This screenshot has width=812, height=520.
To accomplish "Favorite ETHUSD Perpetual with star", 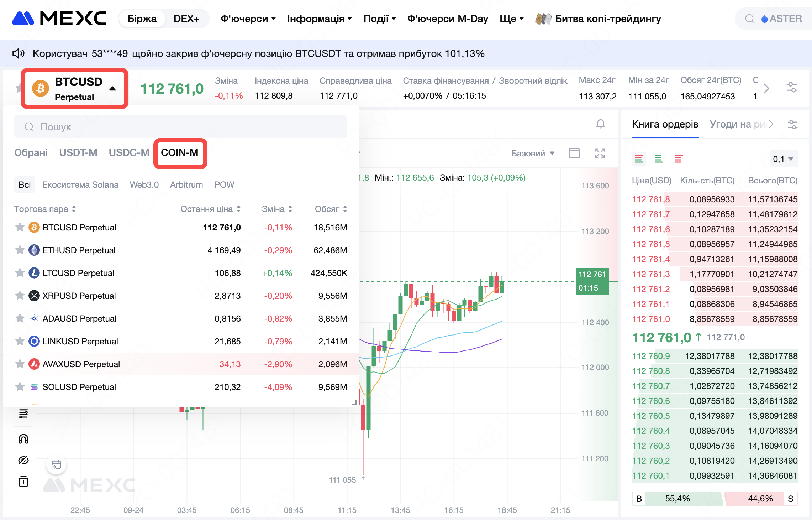I will pos(20,250).
